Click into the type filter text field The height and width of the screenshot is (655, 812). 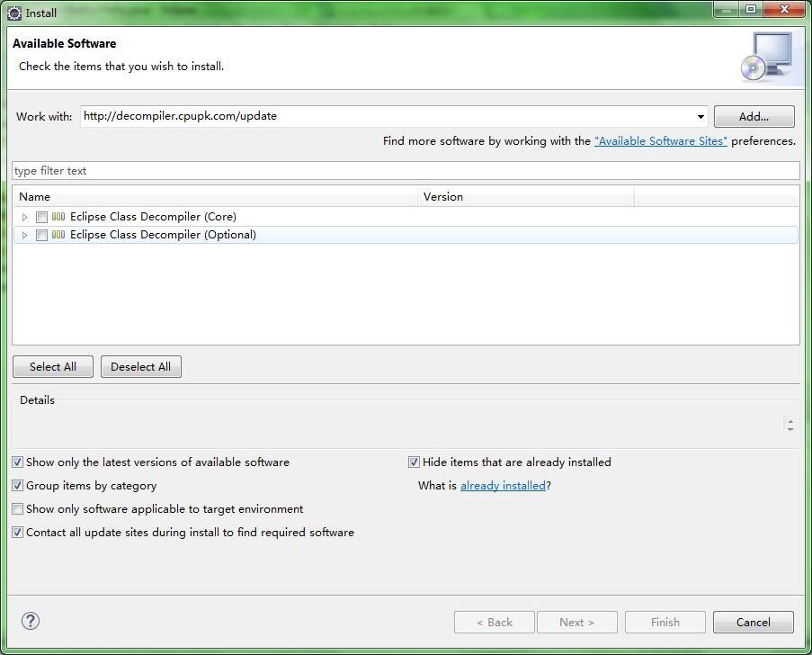406,170
